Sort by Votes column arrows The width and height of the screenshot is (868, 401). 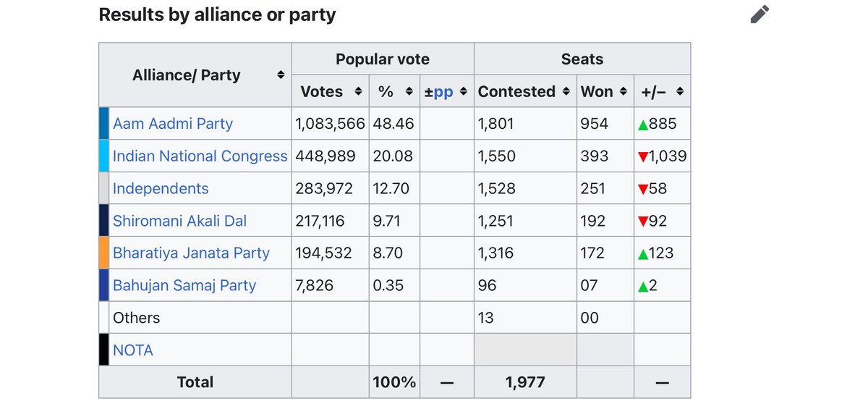tap(357, 92)
